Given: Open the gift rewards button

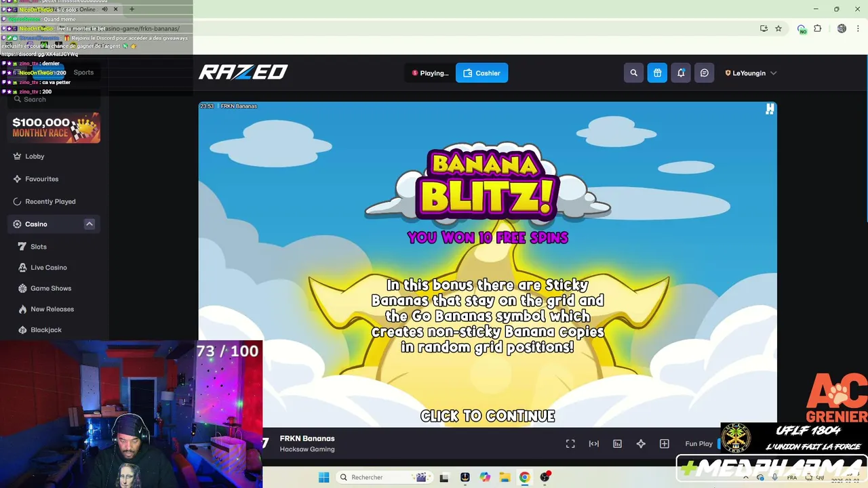Looking at the screenshot, I should click(x=657, y=73).
